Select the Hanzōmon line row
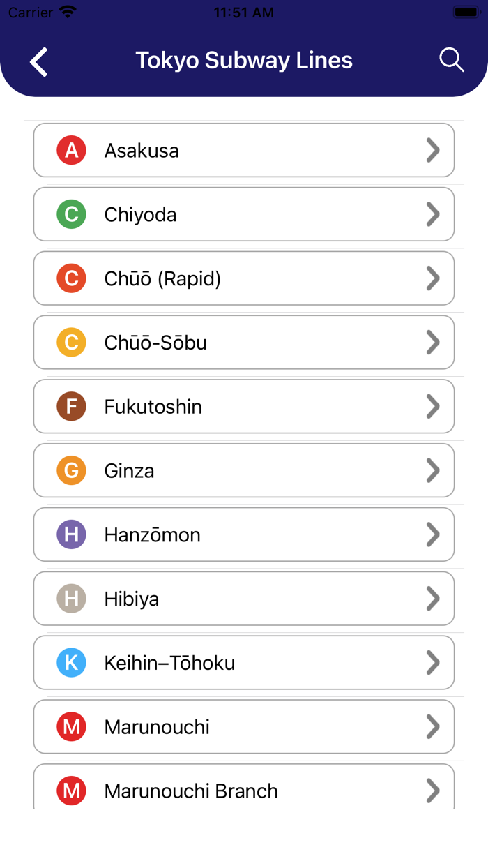The image size is (488, 868). click(x=244, y=534)
